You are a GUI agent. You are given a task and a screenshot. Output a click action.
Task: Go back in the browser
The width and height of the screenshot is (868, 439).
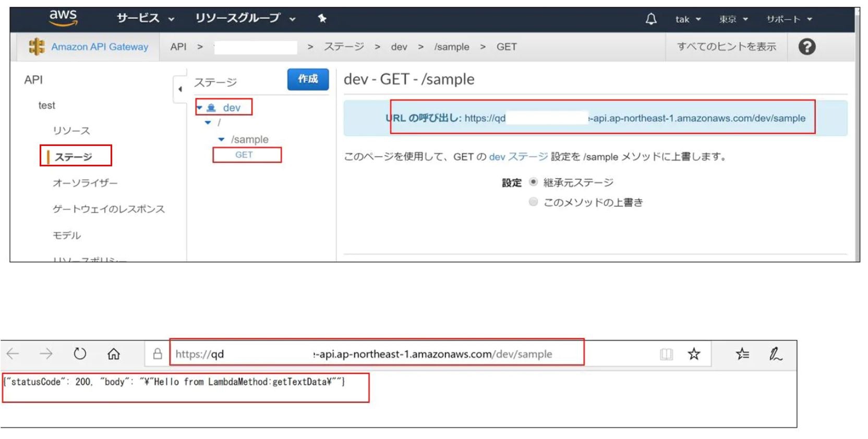13,354
